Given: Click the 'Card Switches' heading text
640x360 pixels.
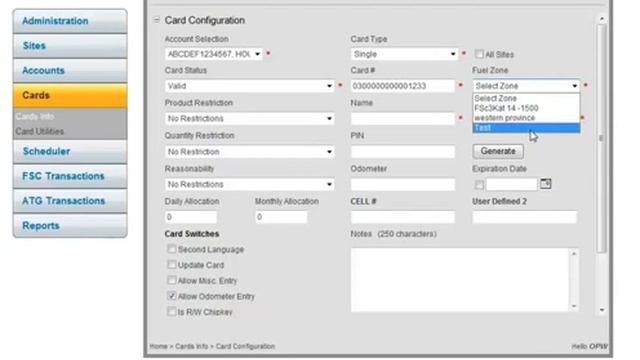Looking at the screenshot, I should pos(192,234).
